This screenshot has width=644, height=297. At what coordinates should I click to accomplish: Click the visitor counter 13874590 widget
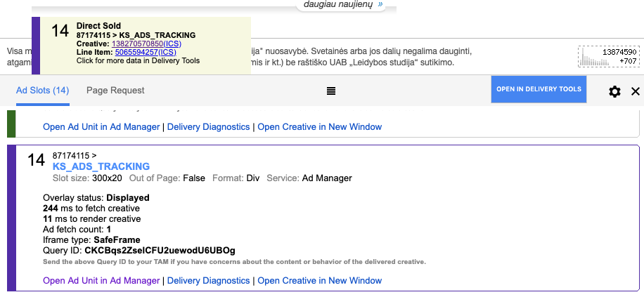coord(609,57)
